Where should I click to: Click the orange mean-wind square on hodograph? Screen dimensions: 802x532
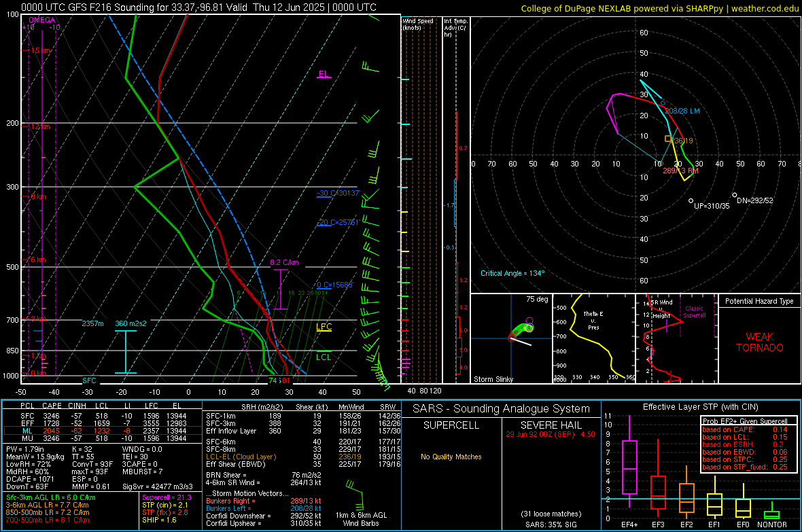pos(668,139)
